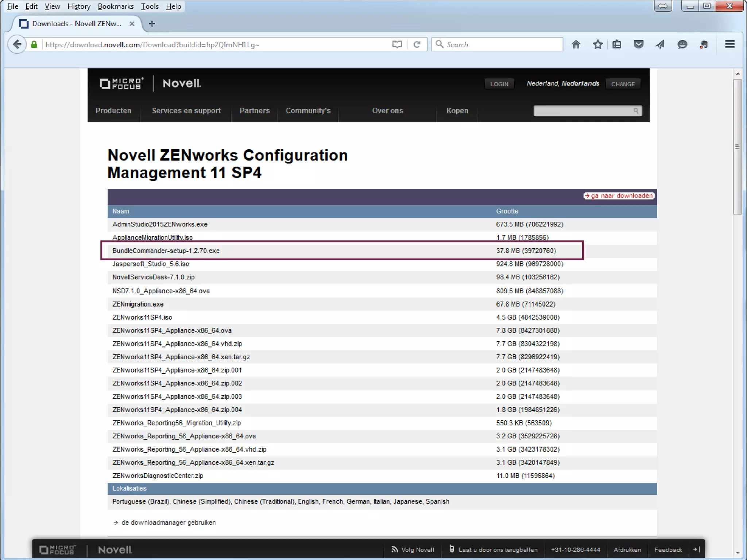
Task: Open the History menu
Action: [x=79, y=6]
